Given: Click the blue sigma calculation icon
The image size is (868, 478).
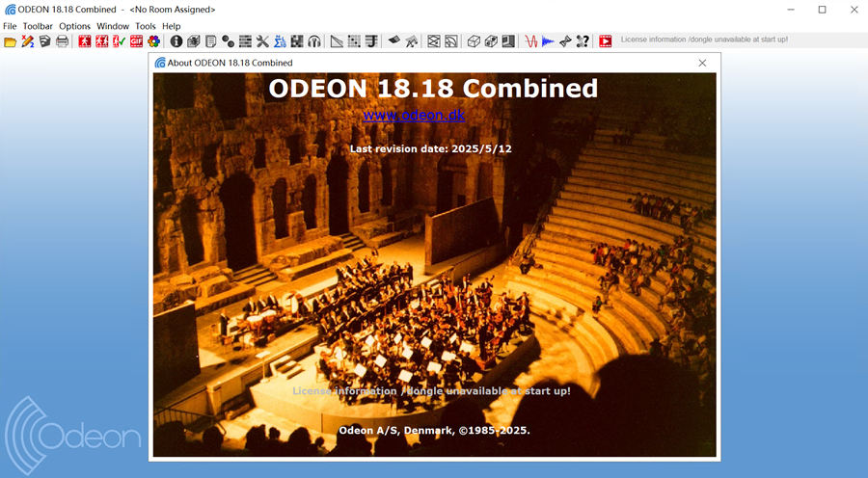Looking at the screenshot, I should pyautogui.click(x=280, y=40).
